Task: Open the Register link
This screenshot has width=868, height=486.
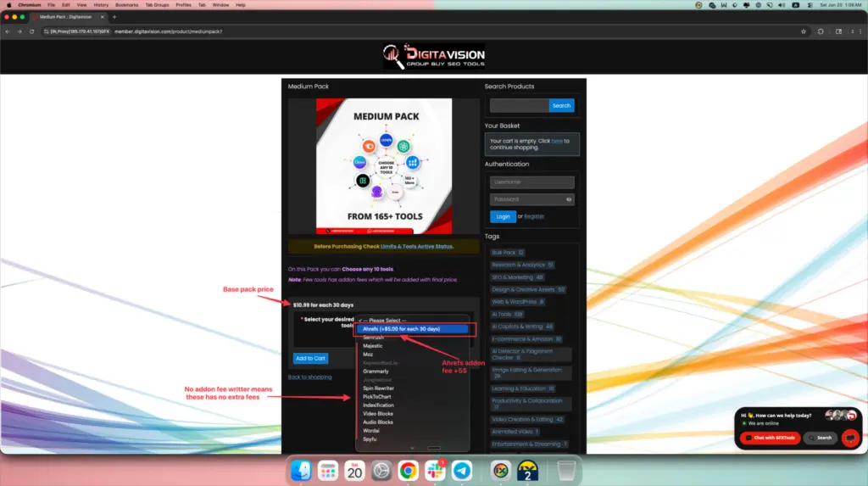Action: click(x=534, y=216)
